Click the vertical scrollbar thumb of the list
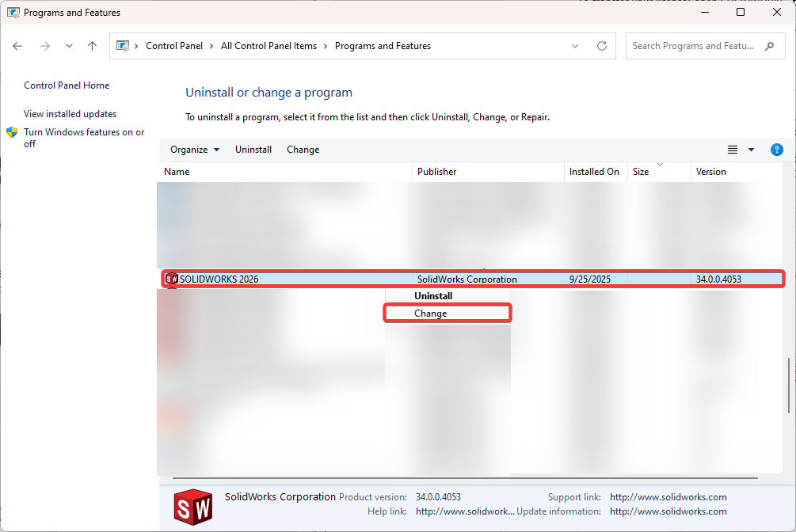796x532 pixels. [788, 386]
